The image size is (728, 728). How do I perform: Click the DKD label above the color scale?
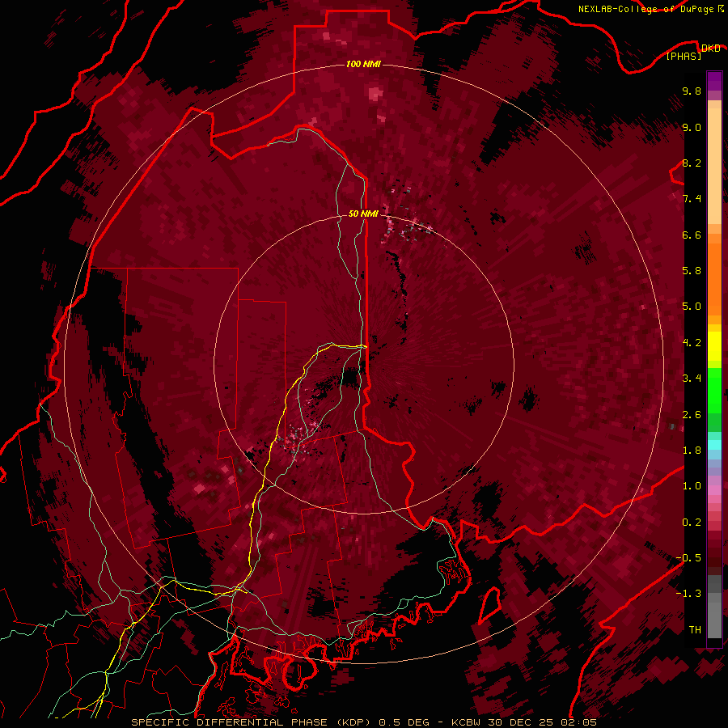click(710, 48)
